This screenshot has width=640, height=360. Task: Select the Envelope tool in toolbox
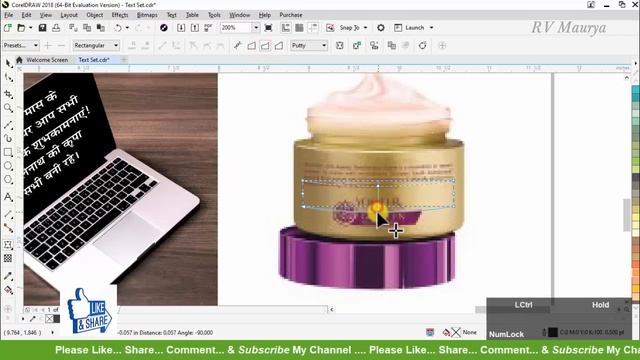[x=9, y=244]
